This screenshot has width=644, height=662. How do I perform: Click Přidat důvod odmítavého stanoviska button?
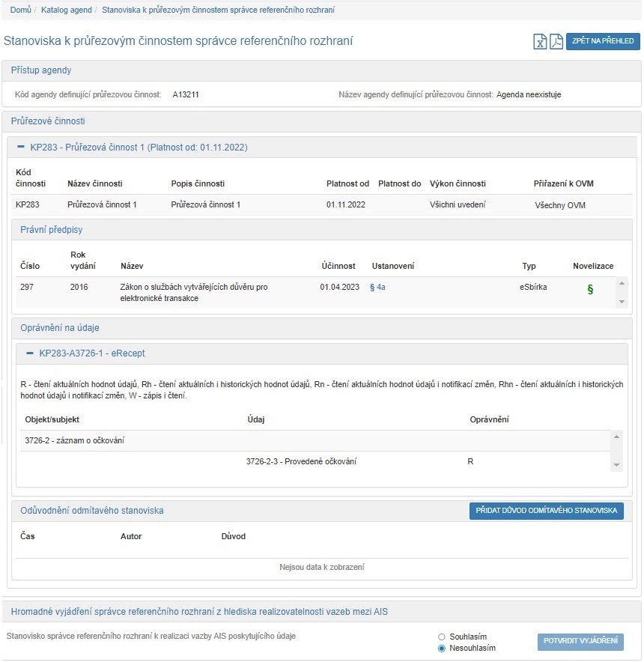pyautogui.click(x=546, y=511)
